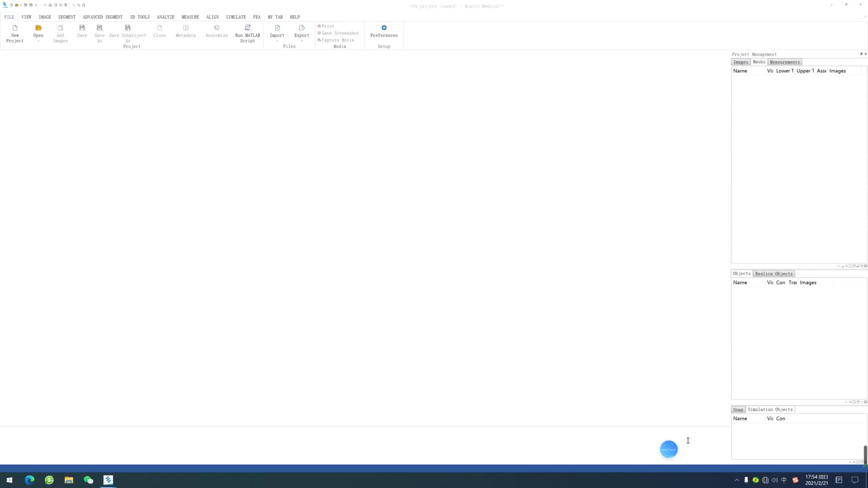The image size is (868, 488).
Task: Float the Project Management panel
Action: pos(861,54)
